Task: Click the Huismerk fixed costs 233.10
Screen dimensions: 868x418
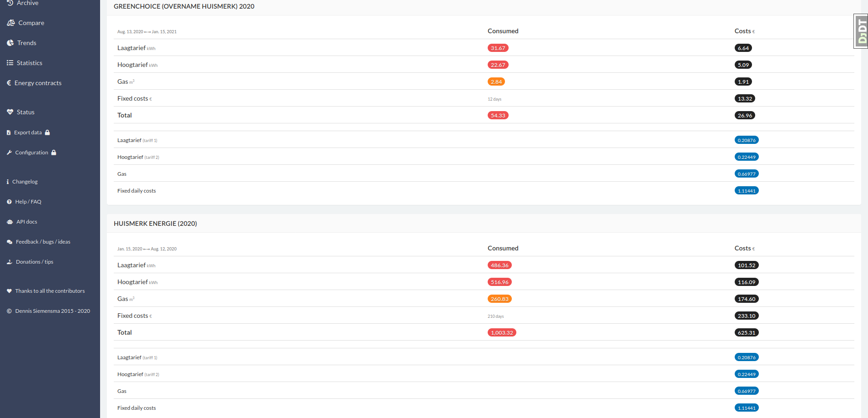Action: [x=747, y=316]
